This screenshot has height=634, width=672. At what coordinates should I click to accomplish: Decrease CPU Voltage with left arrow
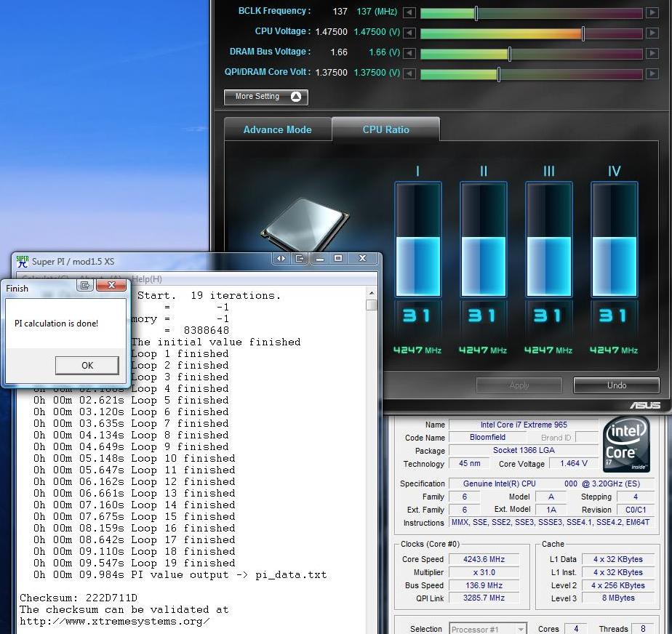409,33
